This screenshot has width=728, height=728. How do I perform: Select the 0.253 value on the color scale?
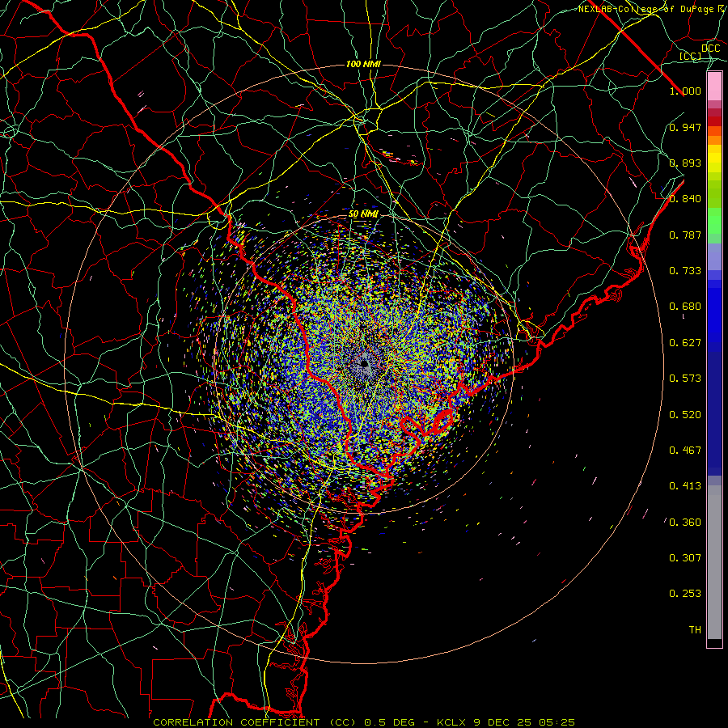[685, 594]
